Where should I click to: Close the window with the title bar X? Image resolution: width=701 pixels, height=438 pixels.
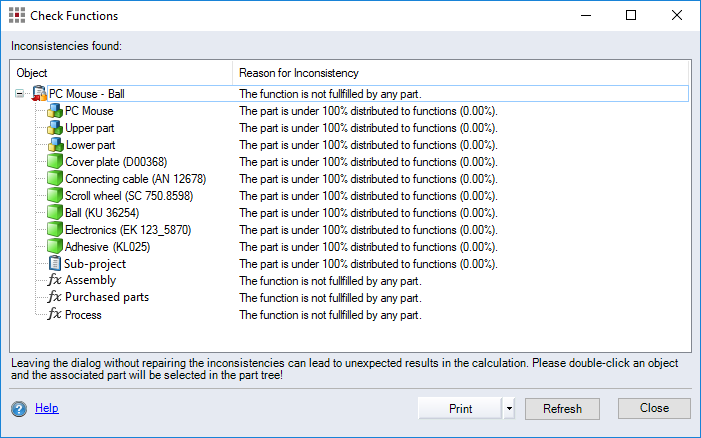[x=676, y=15]
